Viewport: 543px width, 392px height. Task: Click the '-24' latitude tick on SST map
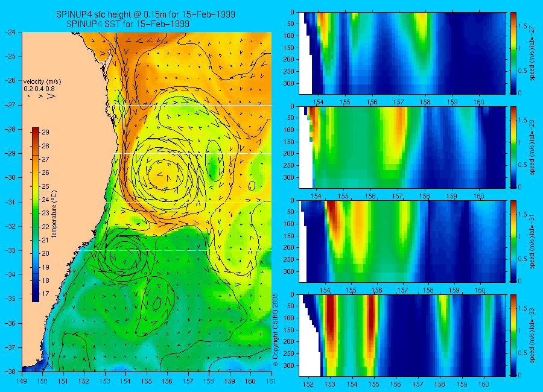point(10,32)
